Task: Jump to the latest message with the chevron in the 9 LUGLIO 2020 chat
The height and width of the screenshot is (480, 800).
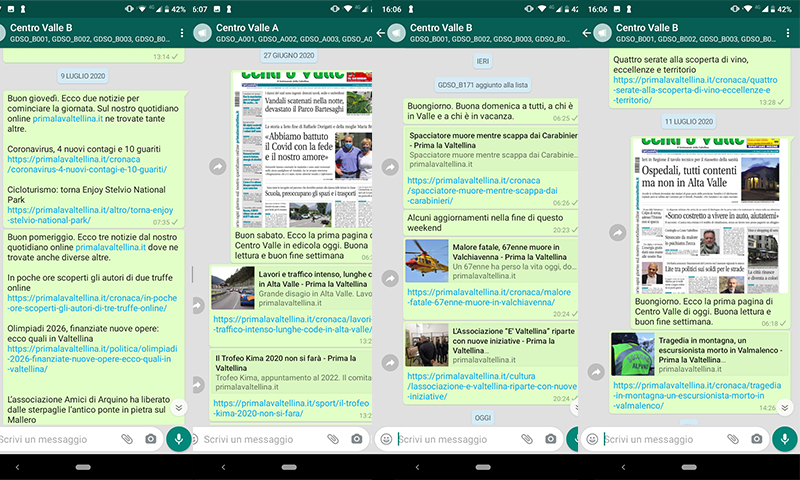Action: [x=179, y=408]
